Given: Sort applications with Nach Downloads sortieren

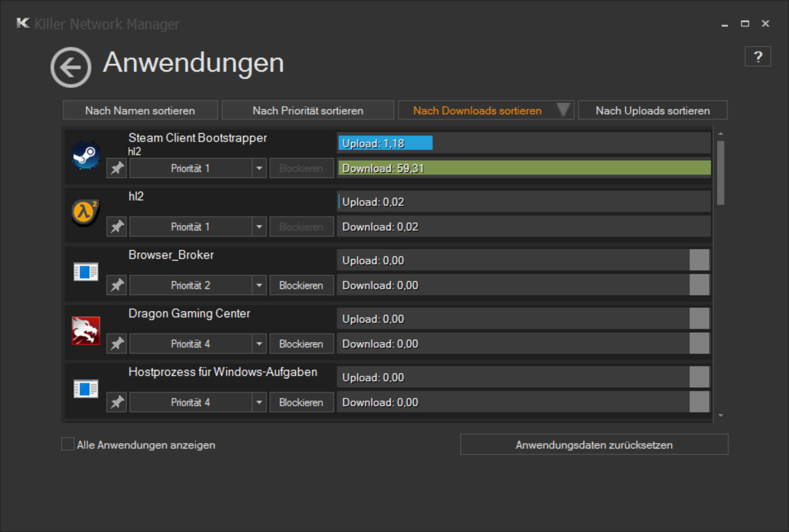Looking at the screenshot, I should pos(486,111).
